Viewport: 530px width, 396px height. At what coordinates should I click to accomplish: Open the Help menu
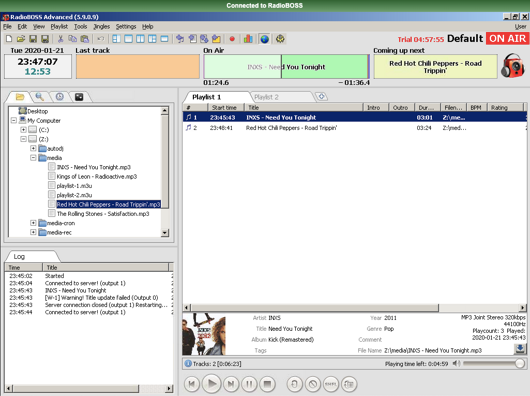[x=147, y=26]
